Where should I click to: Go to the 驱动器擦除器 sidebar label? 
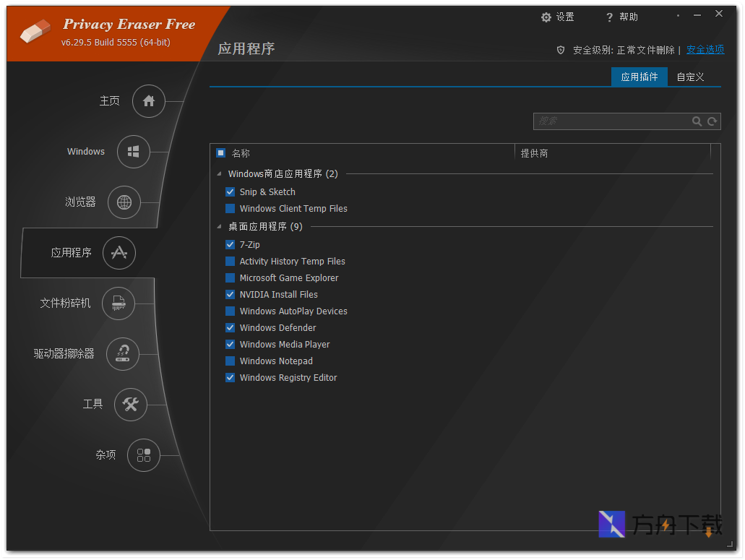pos(64,353)
